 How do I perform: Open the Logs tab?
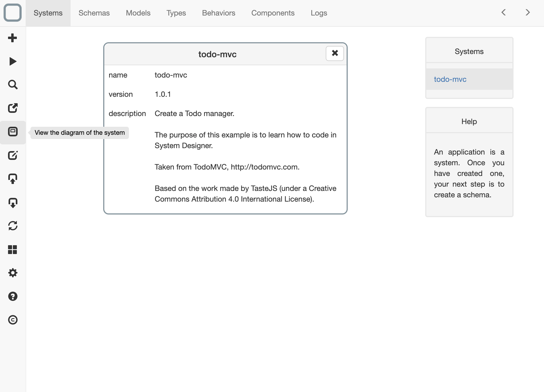[319, 13]
